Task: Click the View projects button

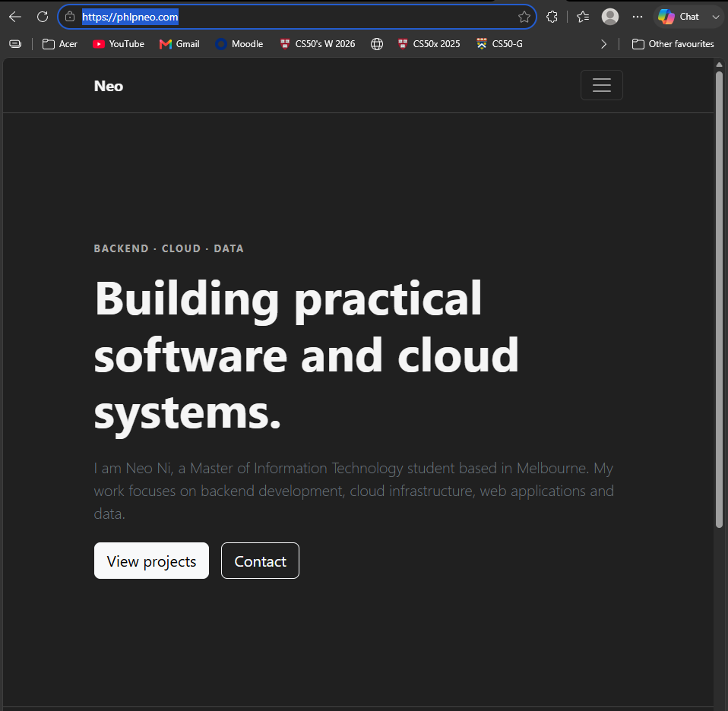Action: pos(151,561)
